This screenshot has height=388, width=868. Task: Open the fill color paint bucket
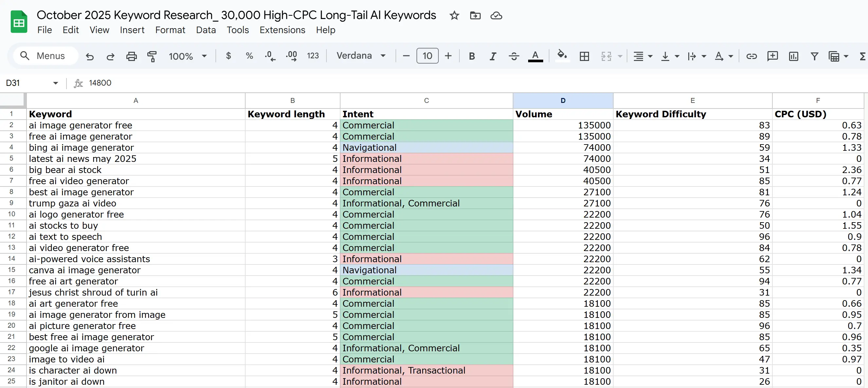coord(562,55)
